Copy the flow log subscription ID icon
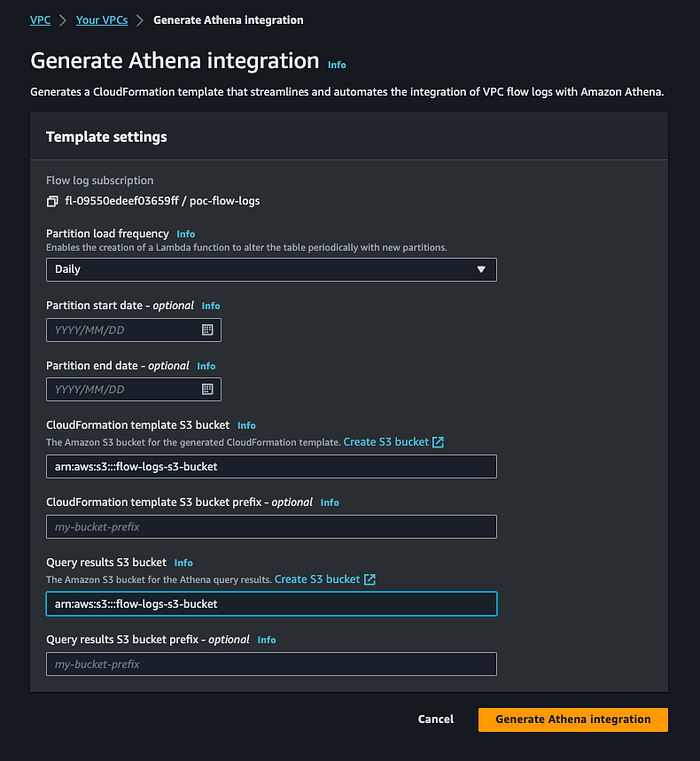 tap(52, 201)
